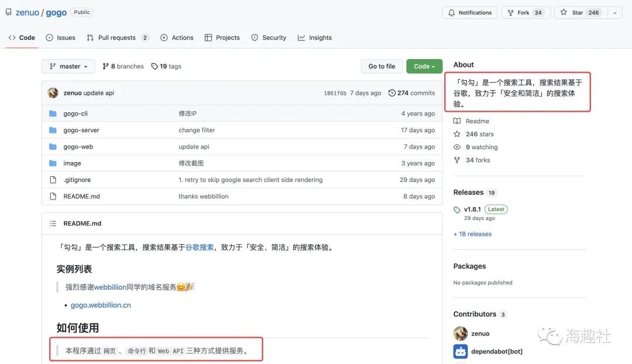Open commit hash 1061f6b
This screenshot has width=632, height=364.
pos(335,93)
